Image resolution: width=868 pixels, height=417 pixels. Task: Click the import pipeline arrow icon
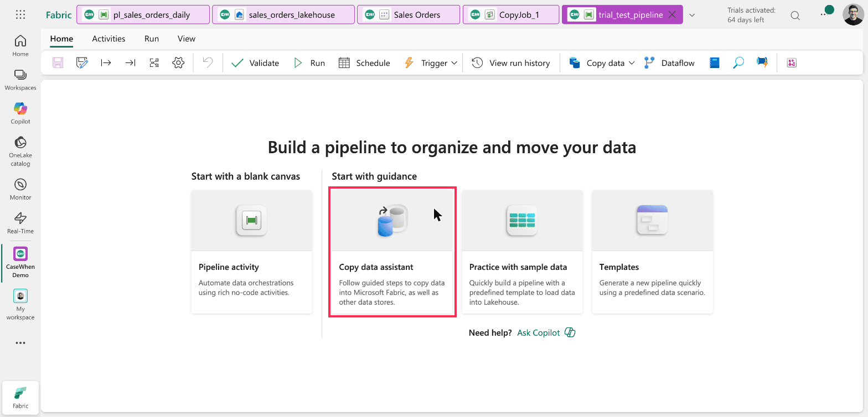(x=106, y=63)
